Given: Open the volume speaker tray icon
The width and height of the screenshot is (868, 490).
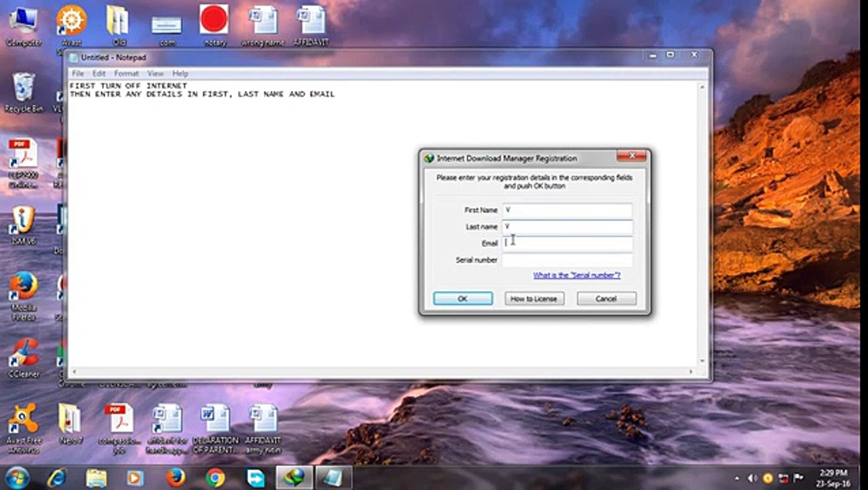Looking at the screenshot, I should [752, 478].
